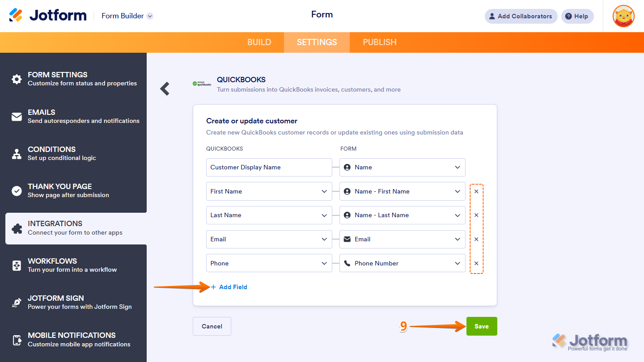Viewport: 644px width, 362px height.
Task: Click the Customer Display Name field
Action: [269, 167]
